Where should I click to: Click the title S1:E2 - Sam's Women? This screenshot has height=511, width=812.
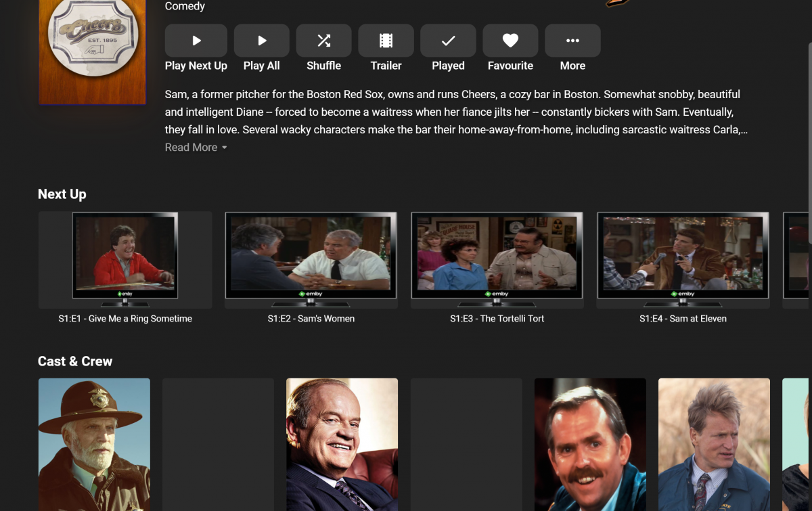pyautogui.click(x=311, y=319)
